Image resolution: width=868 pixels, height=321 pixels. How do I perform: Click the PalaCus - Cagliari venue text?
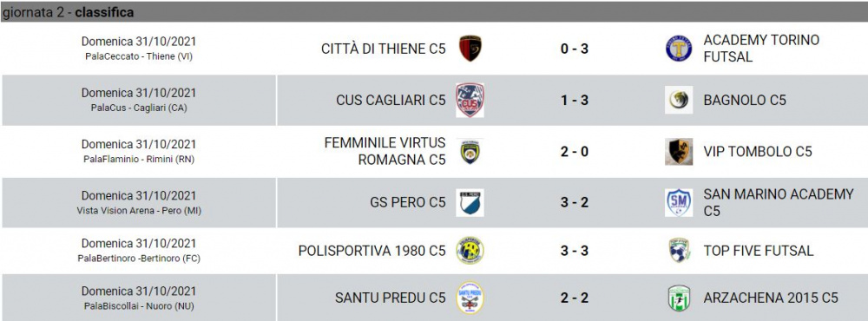(139, 108)
